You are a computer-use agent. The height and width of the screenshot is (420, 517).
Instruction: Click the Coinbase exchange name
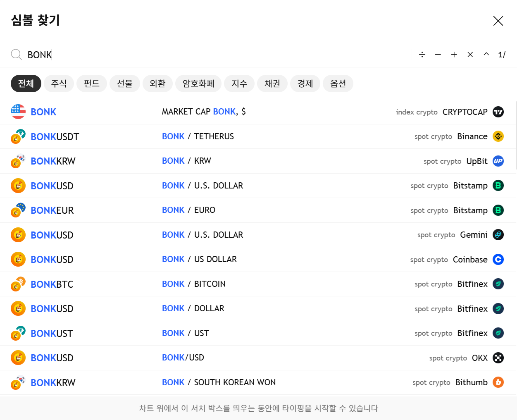point(470,260)
